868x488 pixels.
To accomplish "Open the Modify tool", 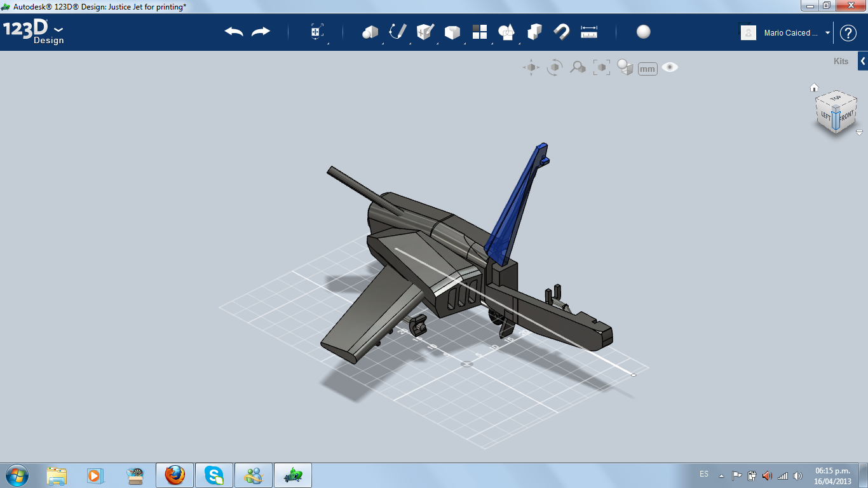I will (x=452, y=32).
